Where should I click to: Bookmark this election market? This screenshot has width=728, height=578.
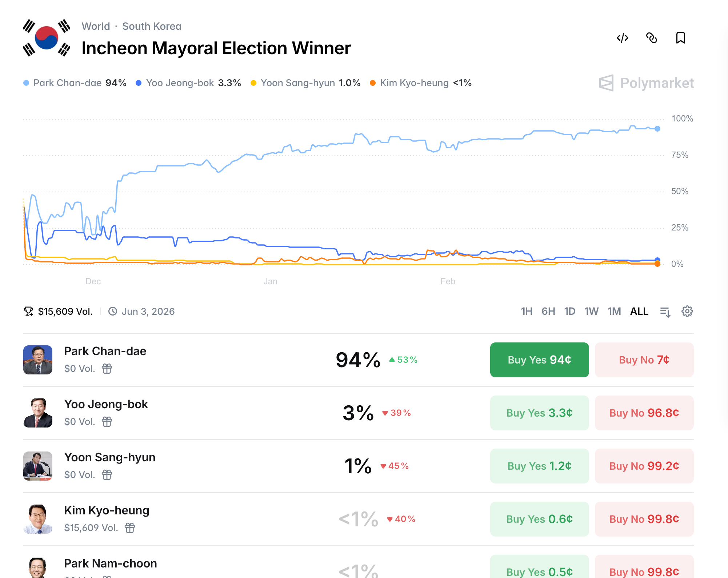pos(680,38)
